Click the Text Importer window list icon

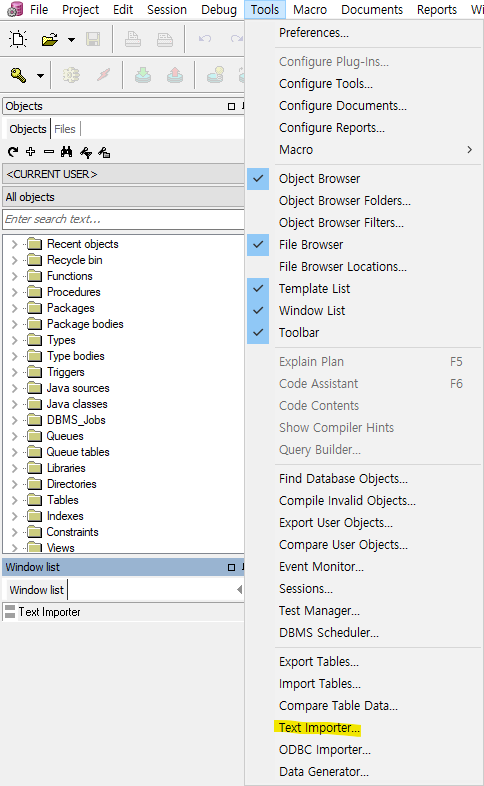(10, 612)
